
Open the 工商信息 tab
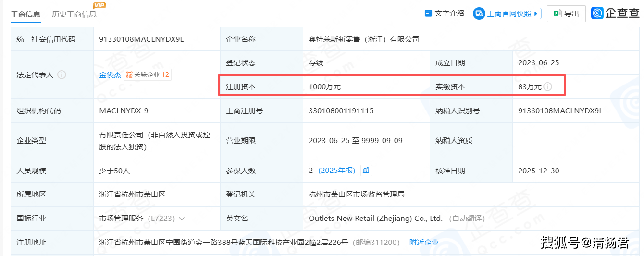pos(25,14)
